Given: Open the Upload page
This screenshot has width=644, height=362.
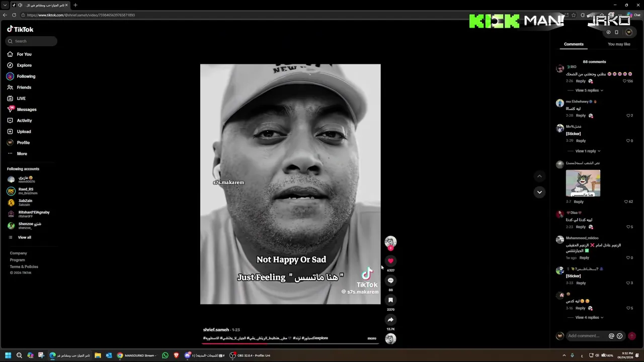Looking at the screenshot, I should (x=19, y=132).
